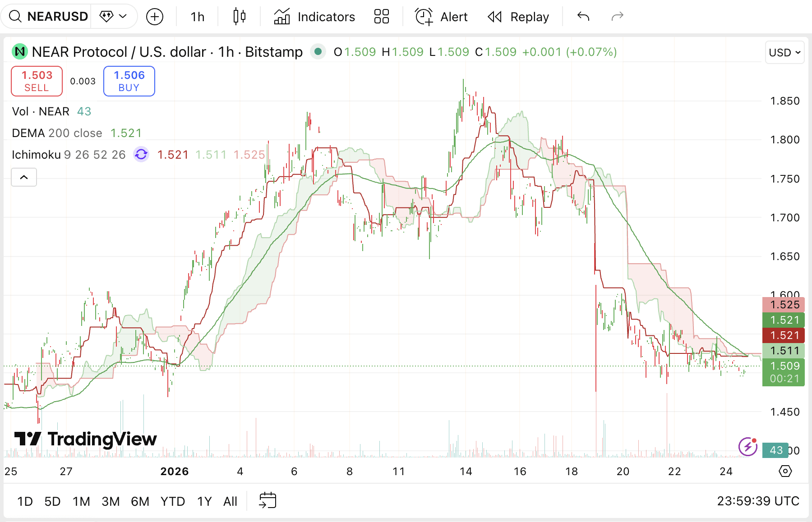Open the go-to-date calendar icon
The height and width of the screenshot is (522, 812).
(x=268, y=500)
